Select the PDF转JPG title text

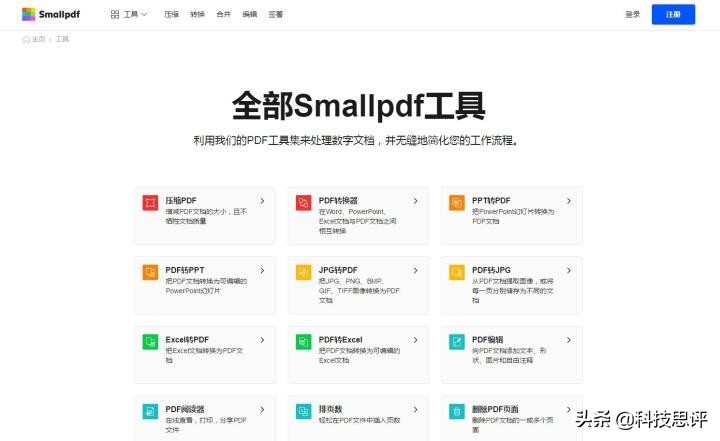(491, 270)
